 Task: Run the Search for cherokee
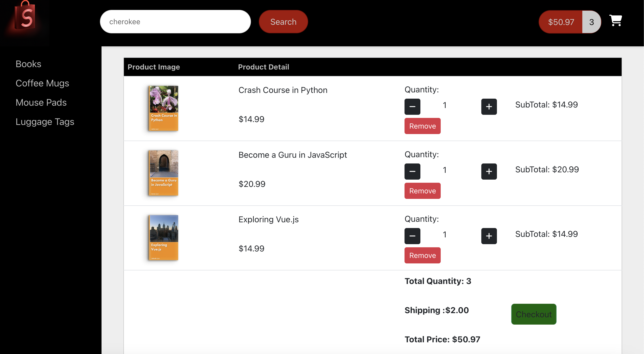(x=283, y=22)
